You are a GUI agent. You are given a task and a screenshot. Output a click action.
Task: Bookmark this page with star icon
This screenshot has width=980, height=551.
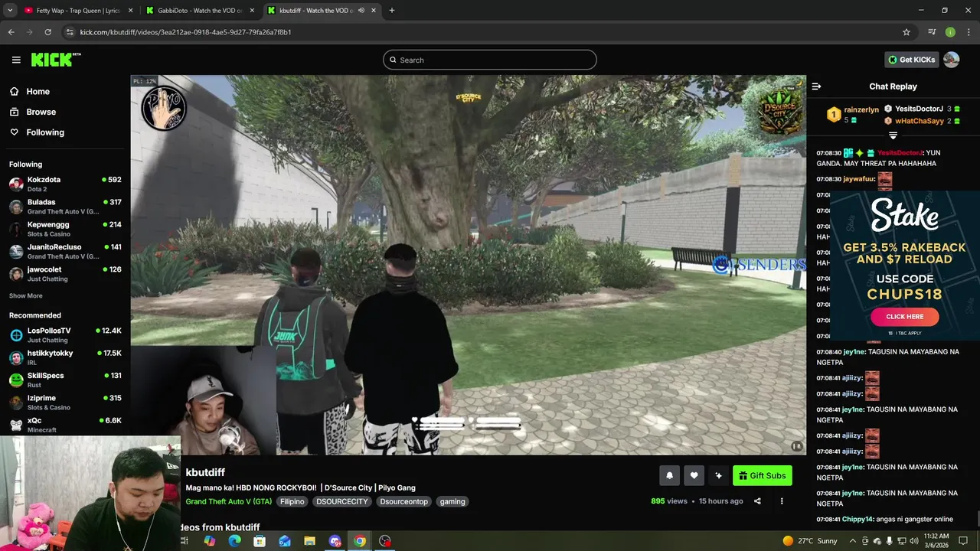pyautogui.click(x=906, y=32)
